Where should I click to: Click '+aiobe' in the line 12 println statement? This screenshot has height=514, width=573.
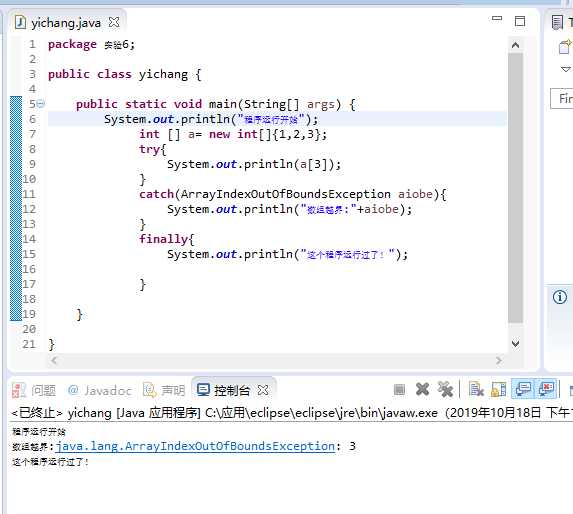377,209
